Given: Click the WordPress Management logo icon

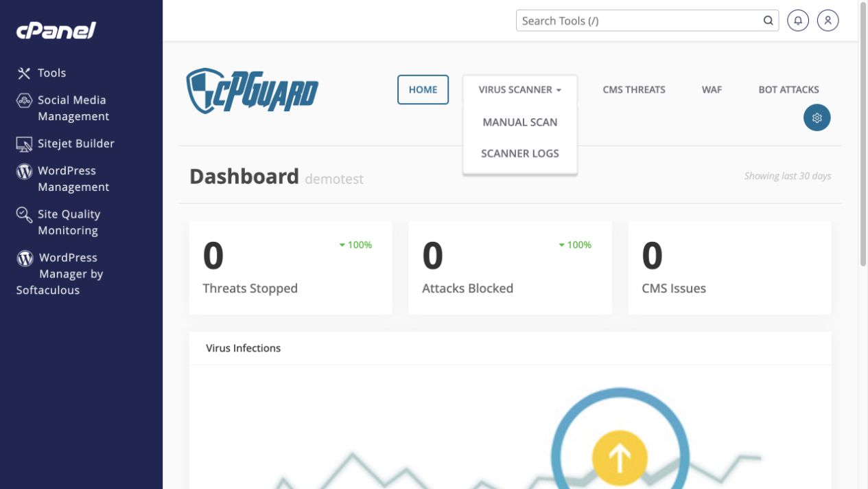Looking at the screenshot, I should (24, 171).
